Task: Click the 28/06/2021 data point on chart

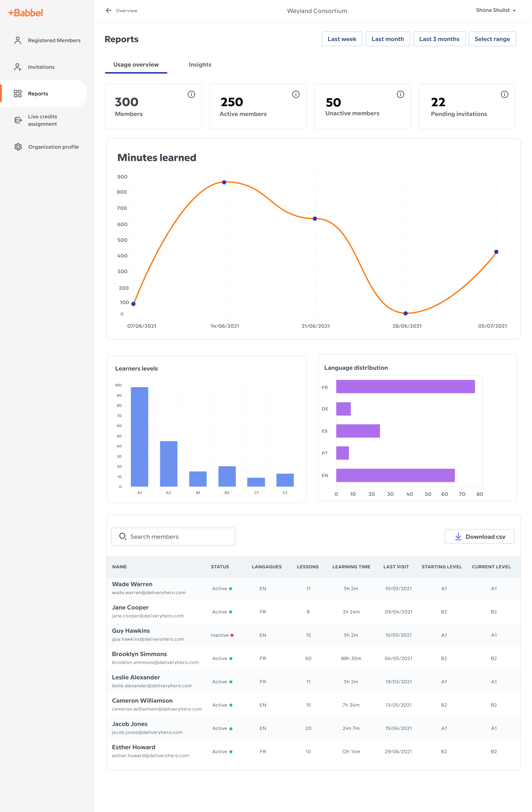Action: (406, 314)
